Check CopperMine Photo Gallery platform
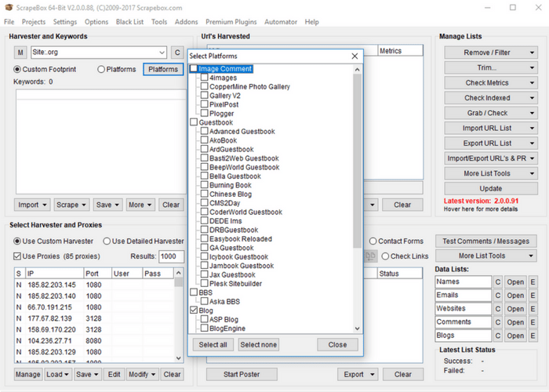 [205, 86]
